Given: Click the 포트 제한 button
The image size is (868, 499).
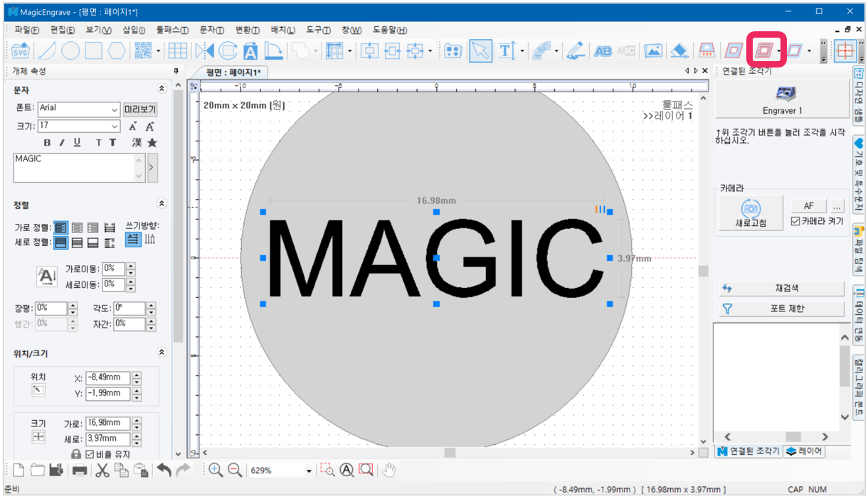Looking at the screenshot, I should click(x=781, y=309).
